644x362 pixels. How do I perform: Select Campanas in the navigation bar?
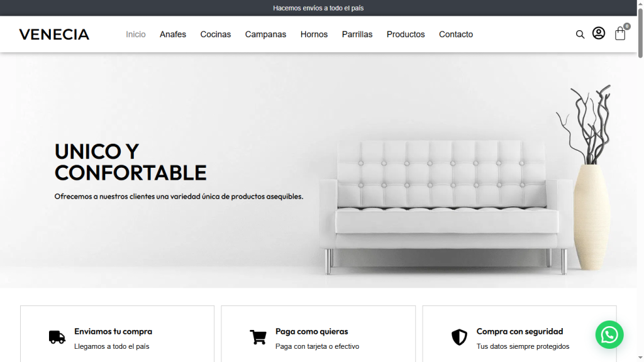click(x=266, y=35)
